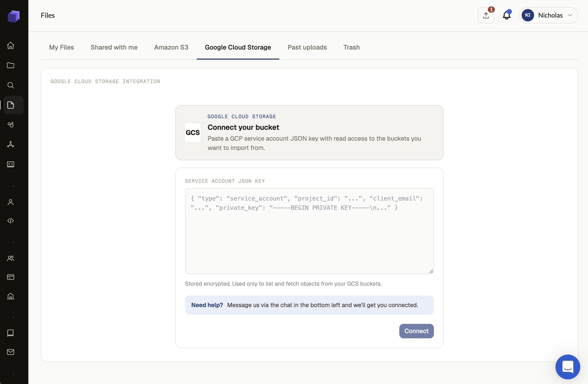Open the Home icon in sidebar
This screenshot has width=588, height=384.
(x=11, y=45)
